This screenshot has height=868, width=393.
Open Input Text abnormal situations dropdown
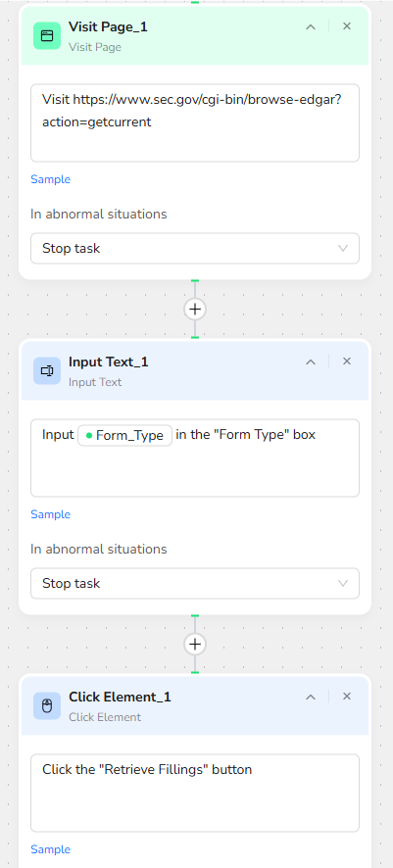[x=195, y=584]
